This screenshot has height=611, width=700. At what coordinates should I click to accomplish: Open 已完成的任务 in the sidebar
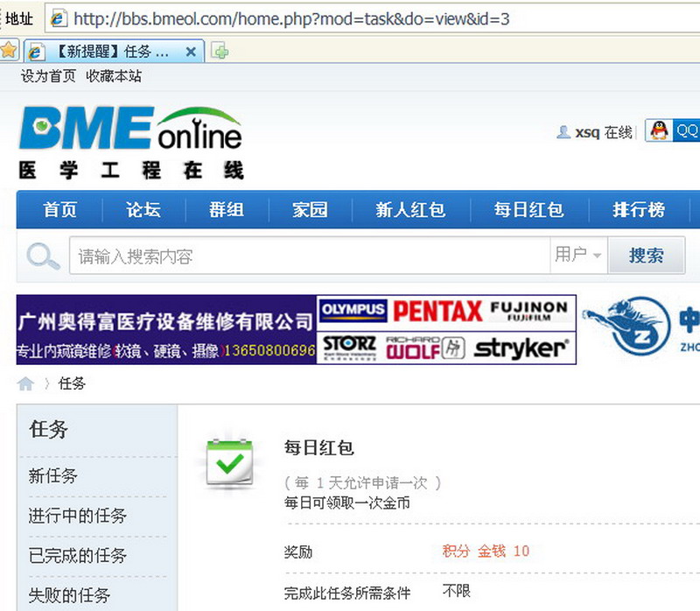pyautogui.click(x=77, y=555)
